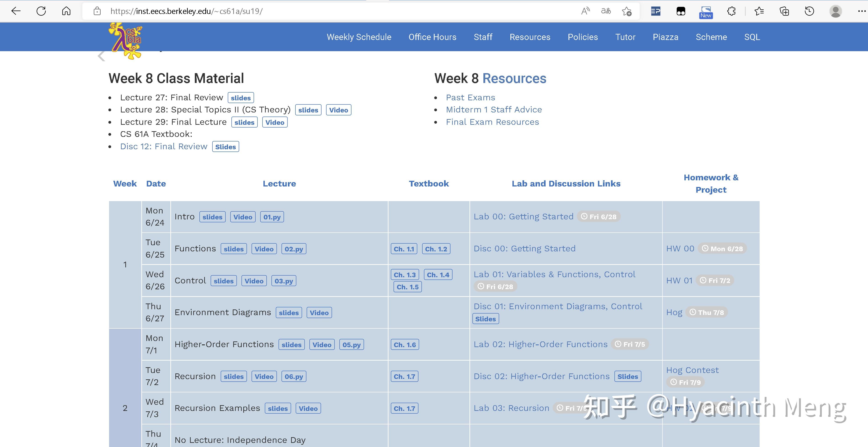Open Past Exams link

(x=470, y=97)
